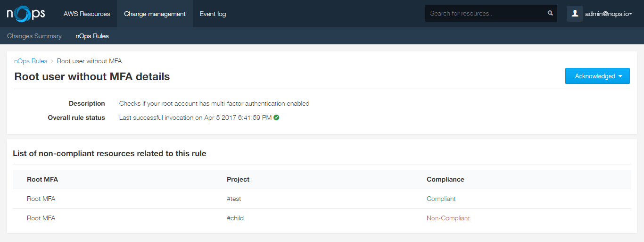
Task: Click the nOps logo
Action: [x=26, y=13]
